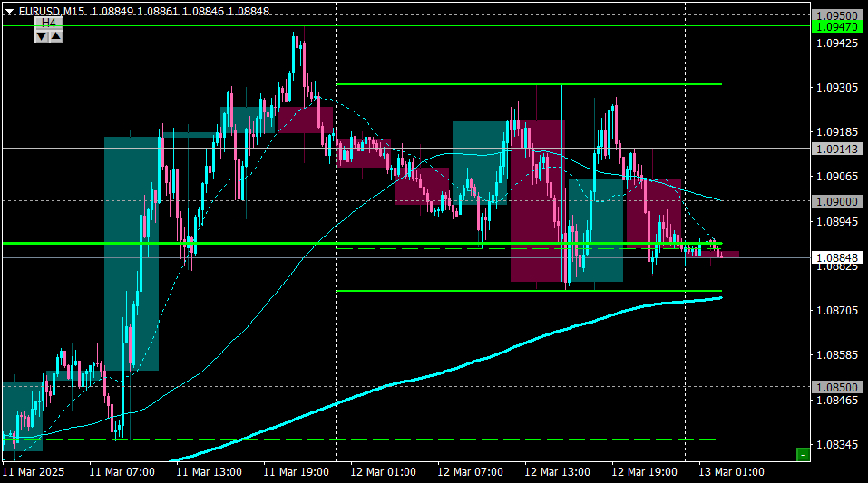Click the 12 Mar 07:00 time label

[470, 472]
